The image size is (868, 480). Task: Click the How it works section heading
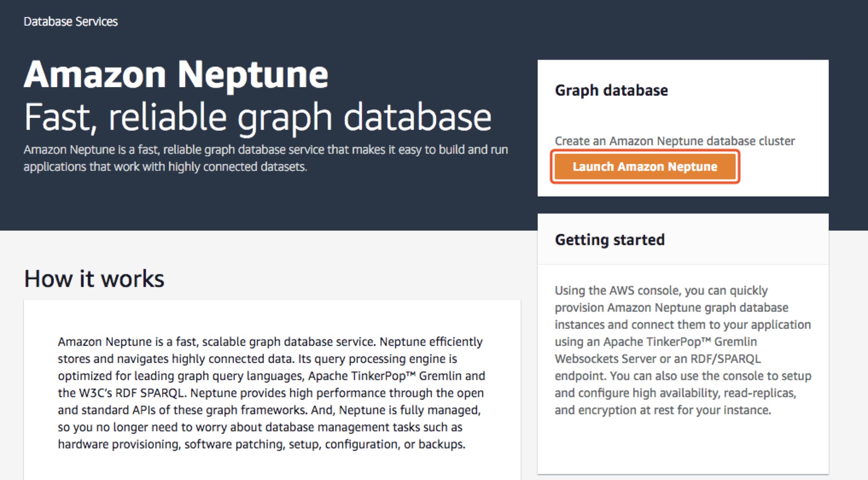(94, 279)
